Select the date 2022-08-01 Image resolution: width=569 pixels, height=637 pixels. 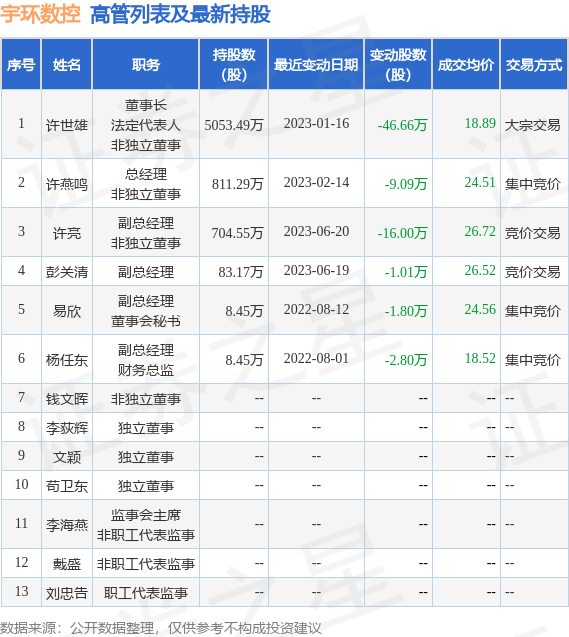(x=316, y=358)
